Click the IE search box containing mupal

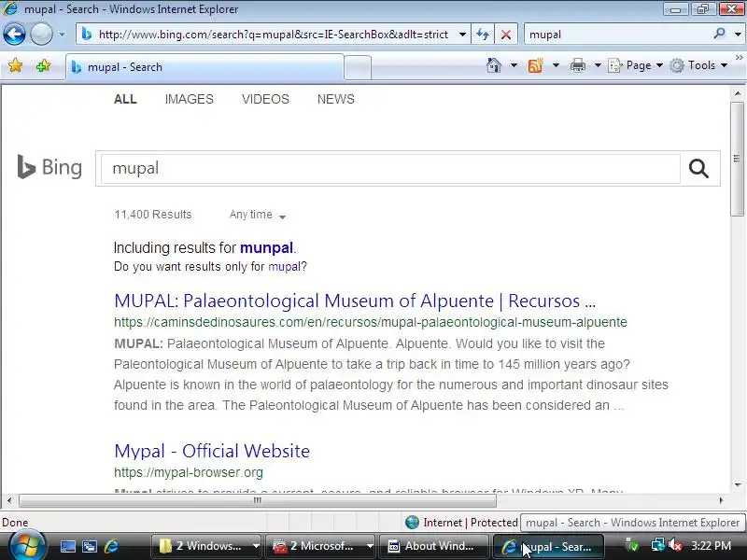click(x=617, y=35)
